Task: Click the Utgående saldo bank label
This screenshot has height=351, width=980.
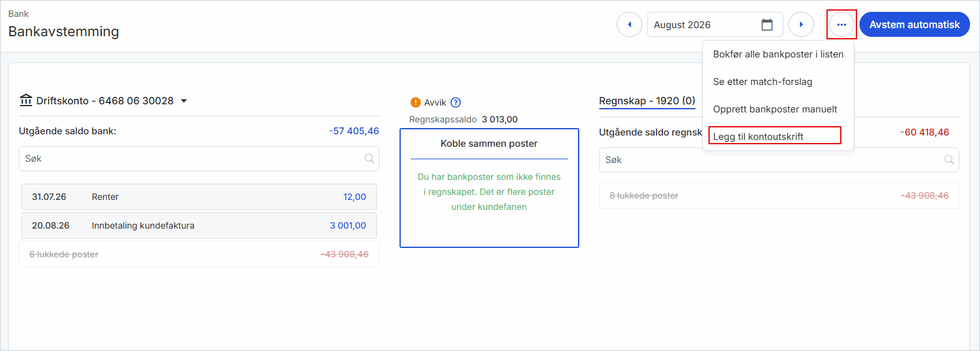Action: 67,131
